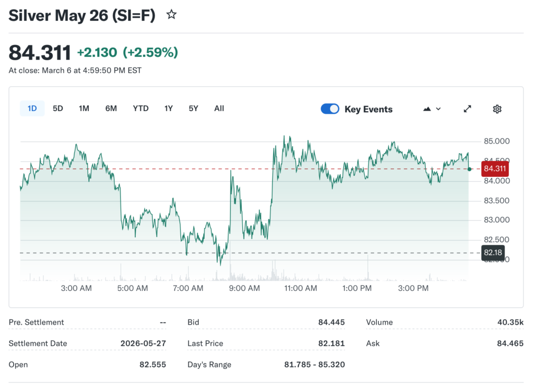Screen dimensions: 535x392
Task: Select the YTD chart view
Action: pyautogui.click(x=140, y=108)
